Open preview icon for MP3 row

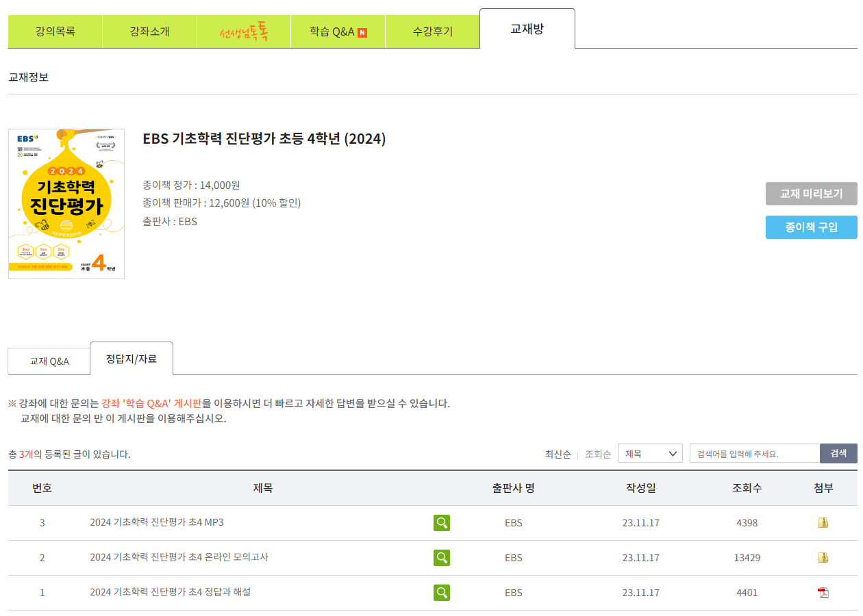point(442,523)
